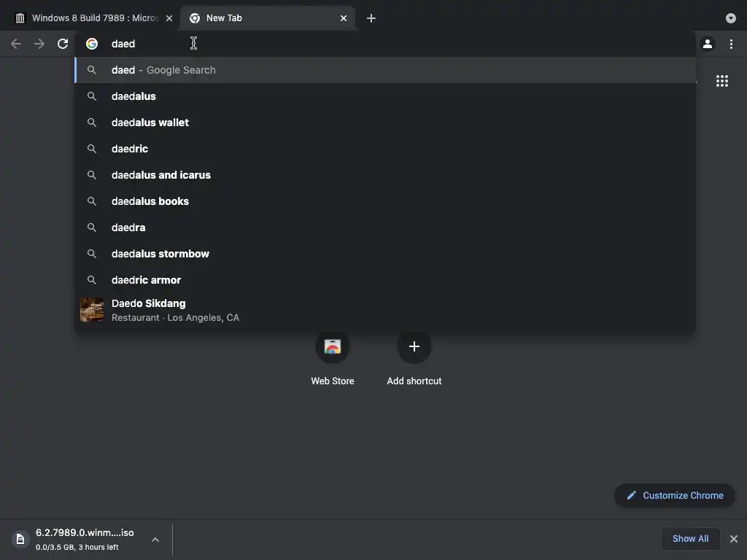Click magnifier icon beside 'daedric armor'
Viewport: 747px width, 560px height.
92,279
